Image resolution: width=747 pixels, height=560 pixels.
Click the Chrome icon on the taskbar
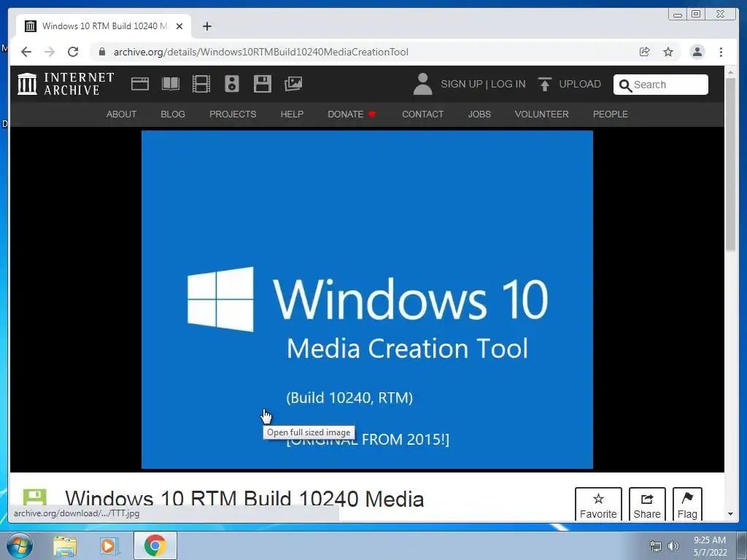[155, 545]
